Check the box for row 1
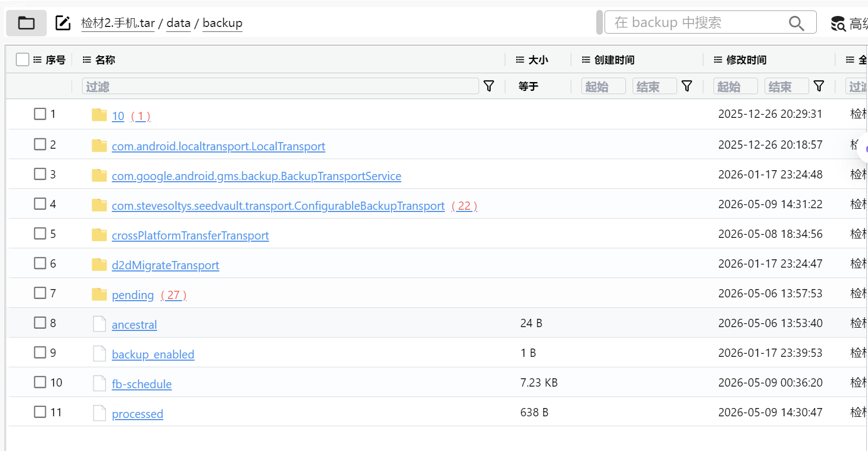The width and height of the screenshot is (868, 451). 40,114
